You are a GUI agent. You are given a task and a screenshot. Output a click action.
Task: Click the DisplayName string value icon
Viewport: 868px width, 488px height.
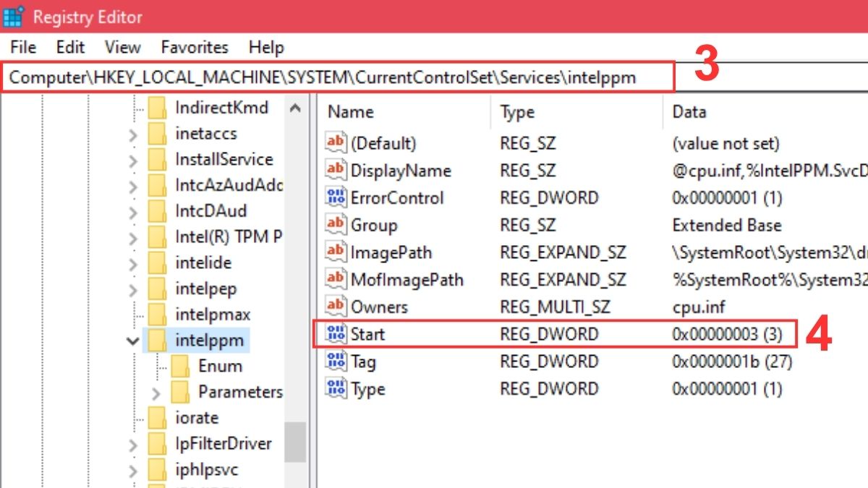pyautogui.click(x=336, y=171)
